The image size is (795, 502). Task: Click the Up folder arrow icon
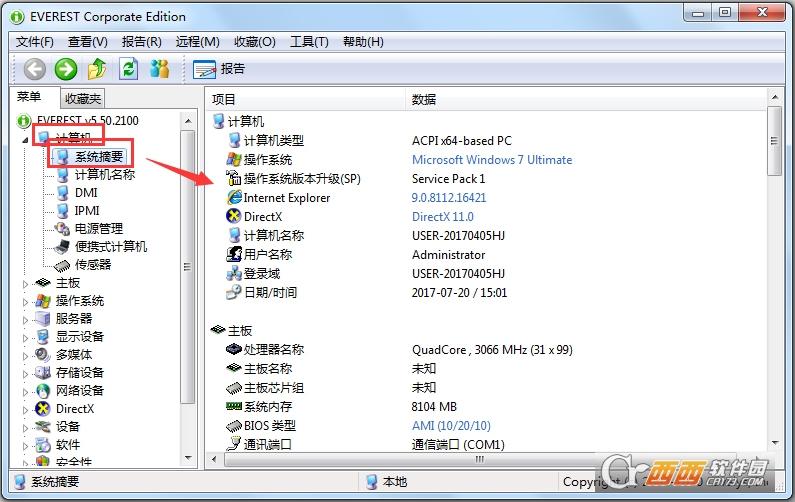tap(97, 68)
